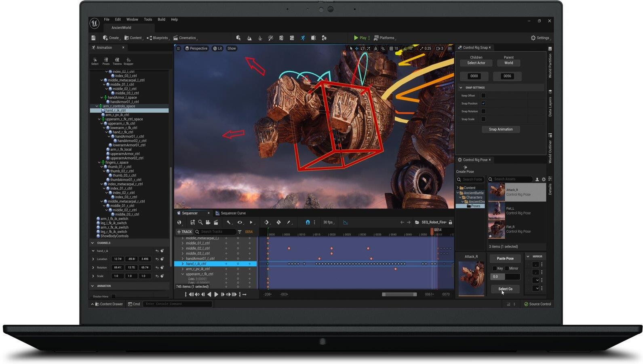Toggle the Sequencer magnet snapping button
Image resolution: width=643 pixels, height=364 pixels.
308,222
